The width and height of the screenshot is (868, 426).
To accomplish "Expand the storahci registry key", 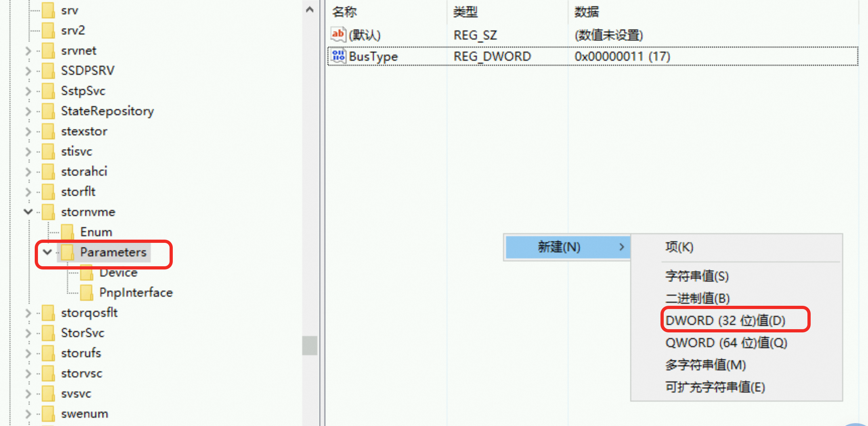I will 28,172.
